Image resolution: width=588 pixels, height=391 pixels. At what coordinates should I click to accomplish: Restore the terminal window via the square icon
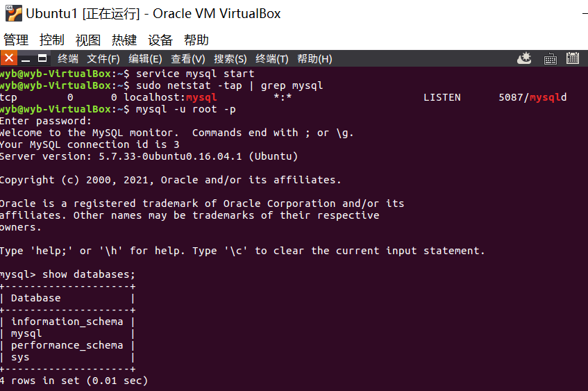42,58
